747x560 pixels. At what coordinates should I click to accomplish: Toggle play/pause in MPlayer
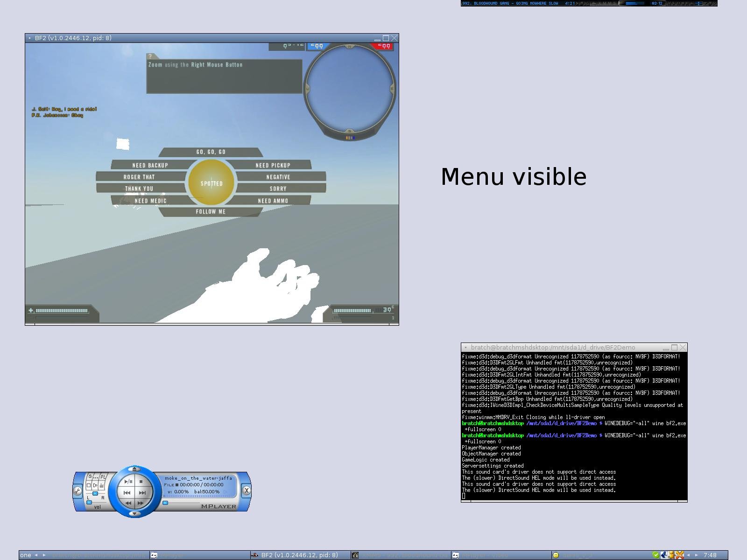click(128, 481)
